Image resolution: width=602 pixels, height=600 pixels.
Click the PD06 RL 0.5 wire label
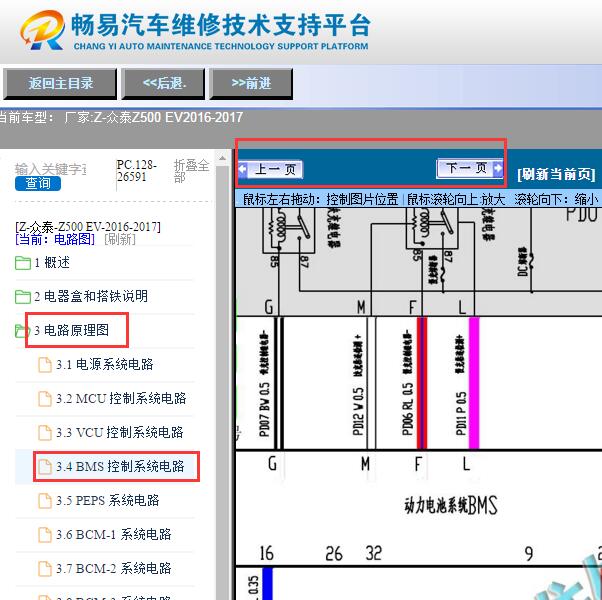click(x=407, y=408)
